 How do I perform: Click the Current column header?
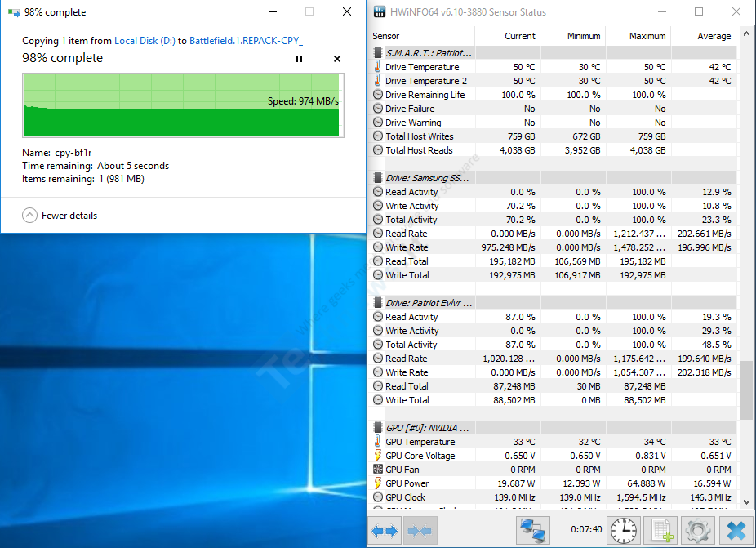point(508,36)
